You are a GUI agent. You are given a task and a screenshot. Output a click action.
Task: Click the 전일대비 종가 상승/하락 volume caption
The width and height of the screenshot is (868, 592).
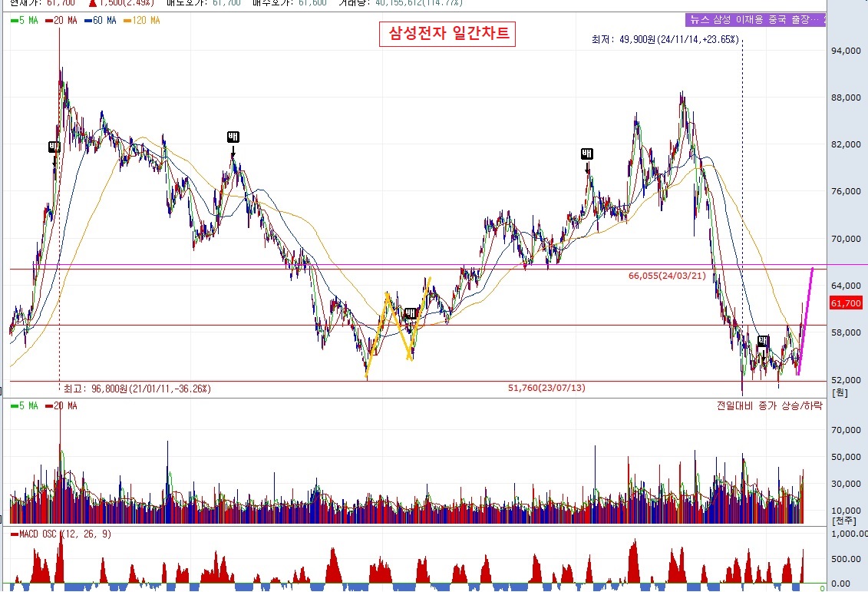[x=770, y=405]
